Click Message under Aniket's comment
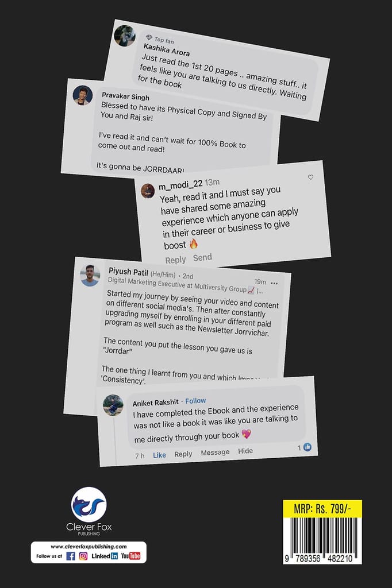392x588 pixels. coord(215,452)
